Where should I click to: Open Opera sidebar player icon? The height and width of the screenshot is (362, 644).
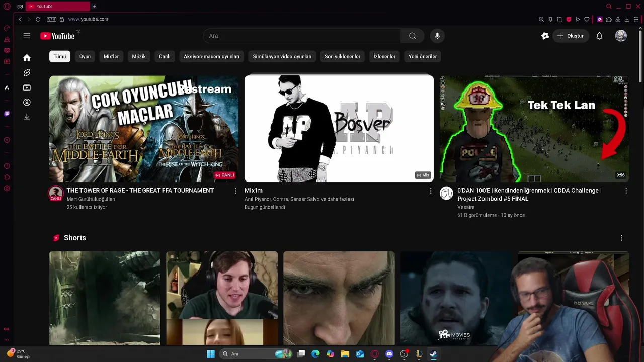[x=7, y=140]
